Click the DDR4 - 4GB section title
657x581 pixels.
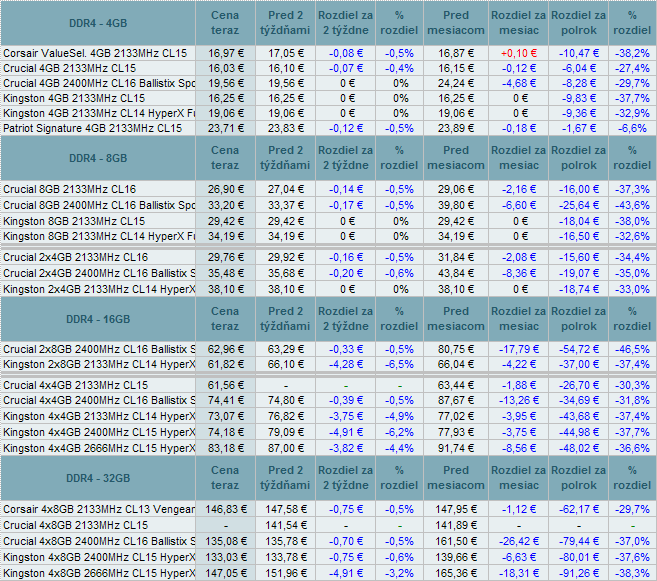pyautogui.click(x=98, y=23)
